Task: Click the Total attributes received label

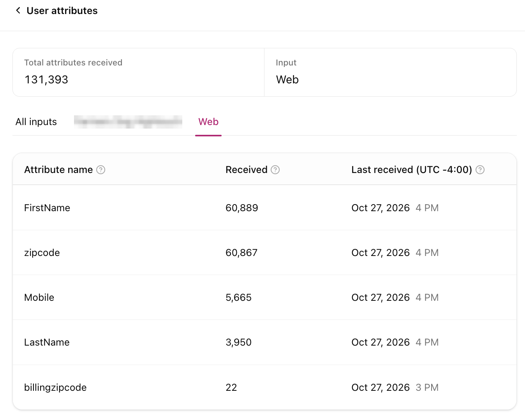Action: pos(73,63)
